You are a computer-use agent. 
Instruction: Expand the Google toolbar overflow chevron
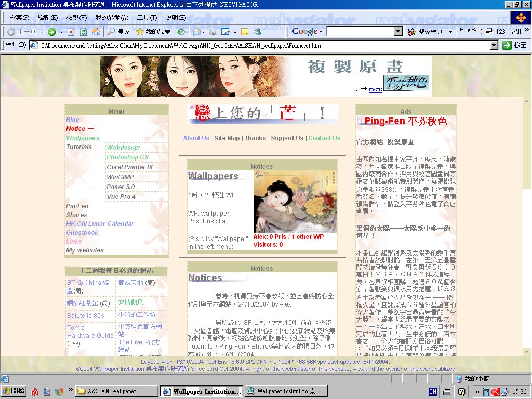tap(527, 30)
